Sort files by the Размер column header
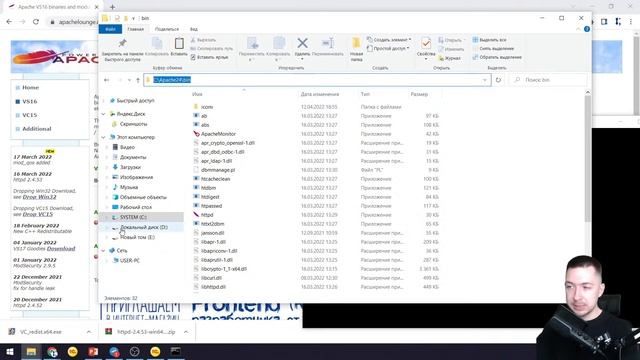640x360 pixels. click(x=419, y=94)
